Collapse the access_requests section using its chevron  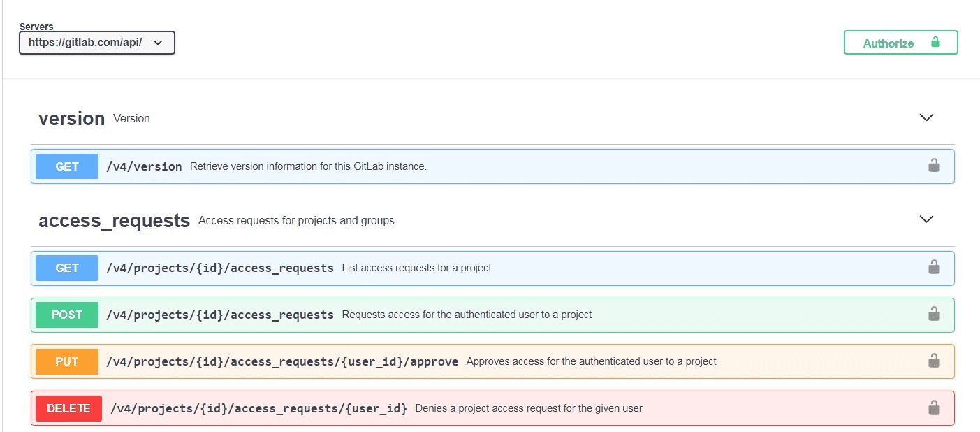pos(926,219)
